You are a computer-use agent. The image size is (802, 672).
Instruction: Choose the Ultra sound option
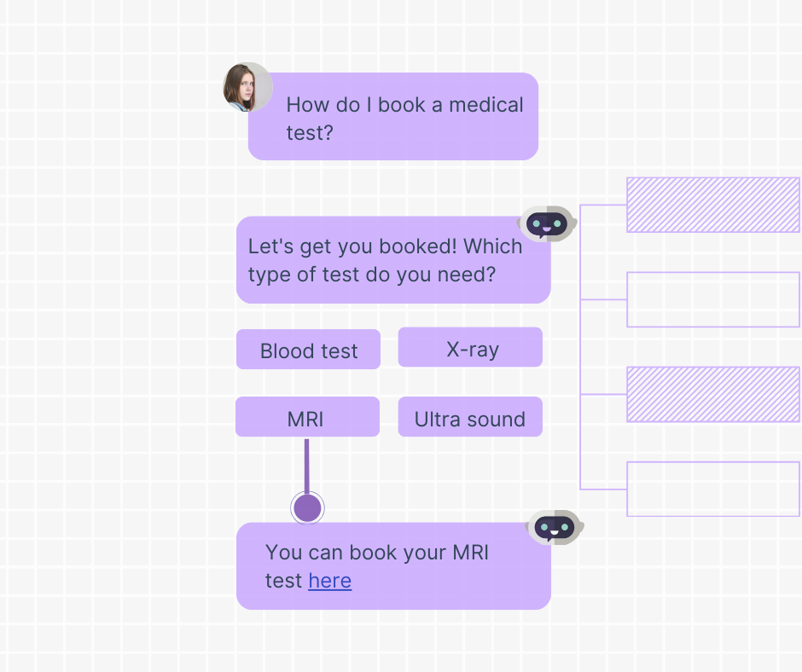[470, 417]
